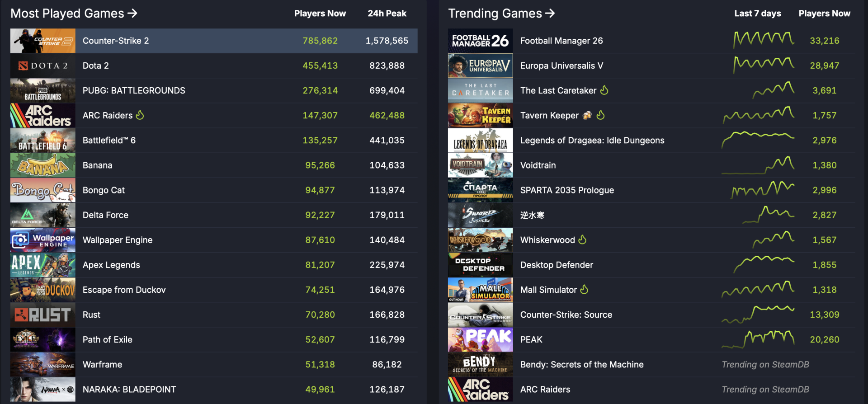The image size is (868, 404).
Task: Click the flame icon next to The Last Caretaker
Action: pos(604,90)
